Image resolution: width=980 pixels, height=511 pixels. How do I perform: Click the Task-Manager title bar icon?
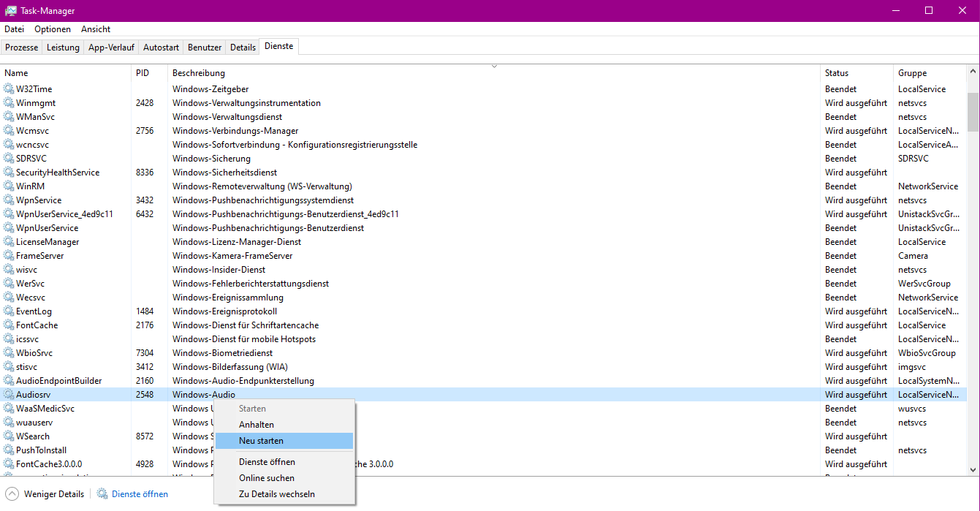pos(11,11)
